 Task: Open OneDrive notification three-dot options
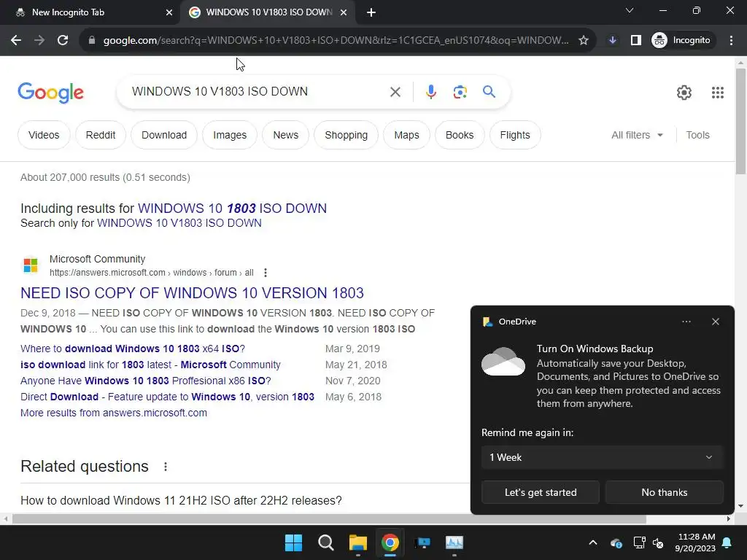point(686,322)
